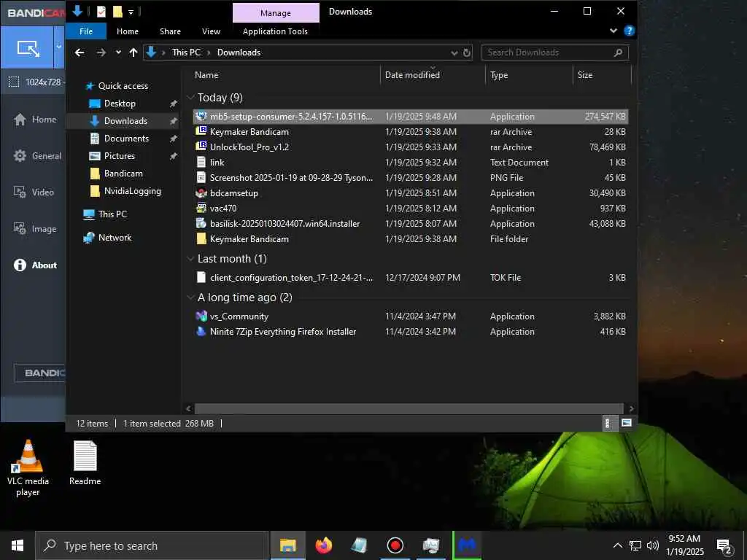Screen dimensions: 747x560
Task: Open Pictures in navigation pane
Action: coord(119,156)
